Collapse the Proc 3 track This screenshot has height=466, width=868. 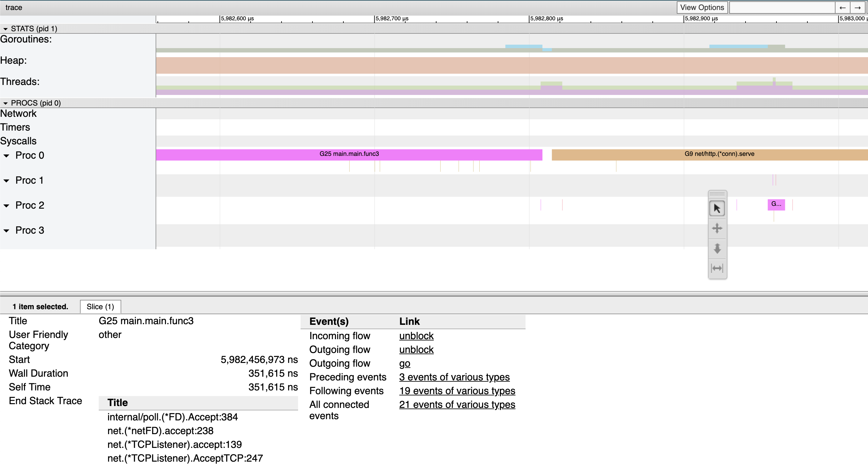tap(6, 231)
